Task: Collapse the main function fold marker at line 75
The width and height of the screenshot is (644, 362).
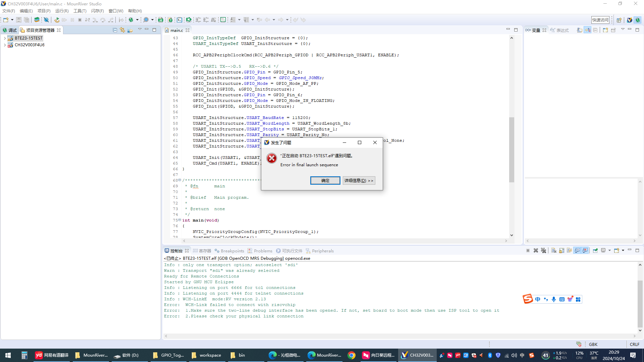Action: point(180,220)
